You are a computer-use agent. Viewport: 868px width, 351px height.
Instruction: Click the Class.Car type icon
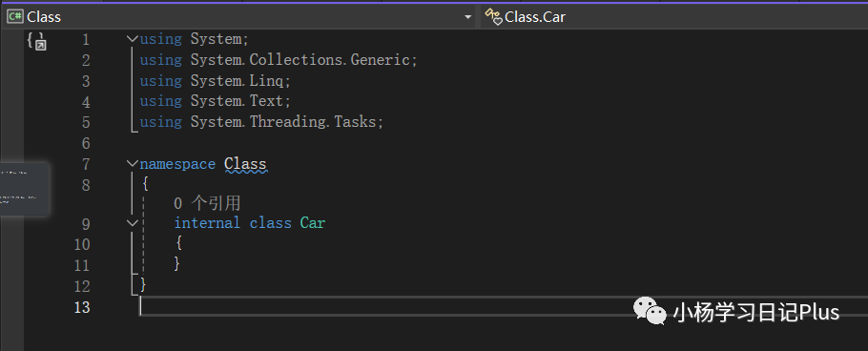click(493, 16)
